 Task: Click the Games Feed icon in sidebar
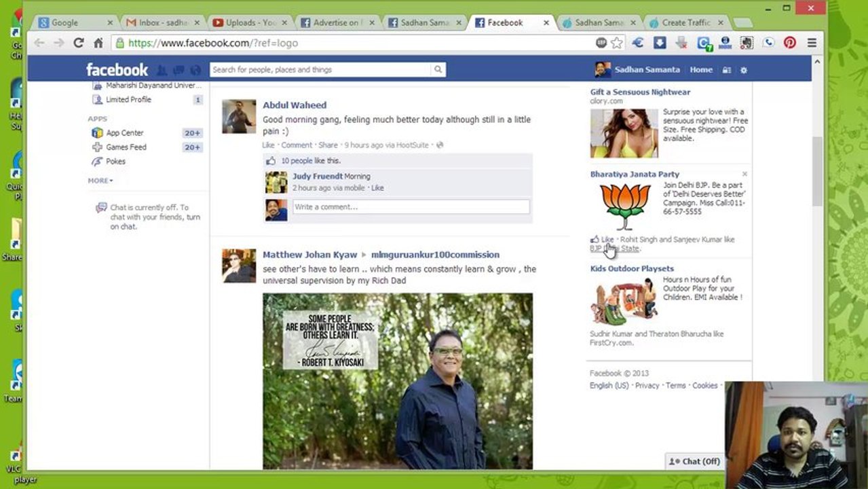tap(97, 147)
